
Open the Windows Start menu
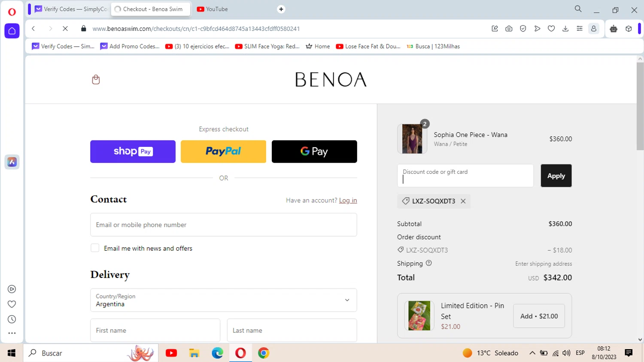[12, 353]
